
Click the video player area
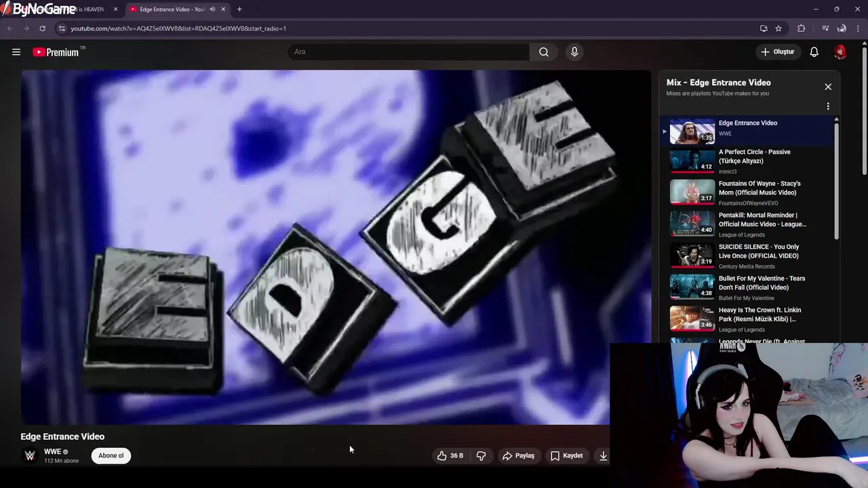(x=336, y=247)
